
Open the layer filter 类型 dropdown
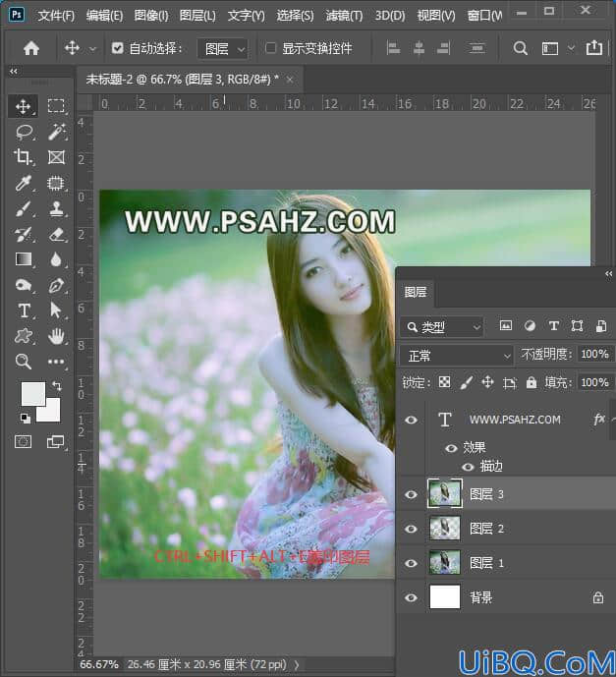[442, 327]
